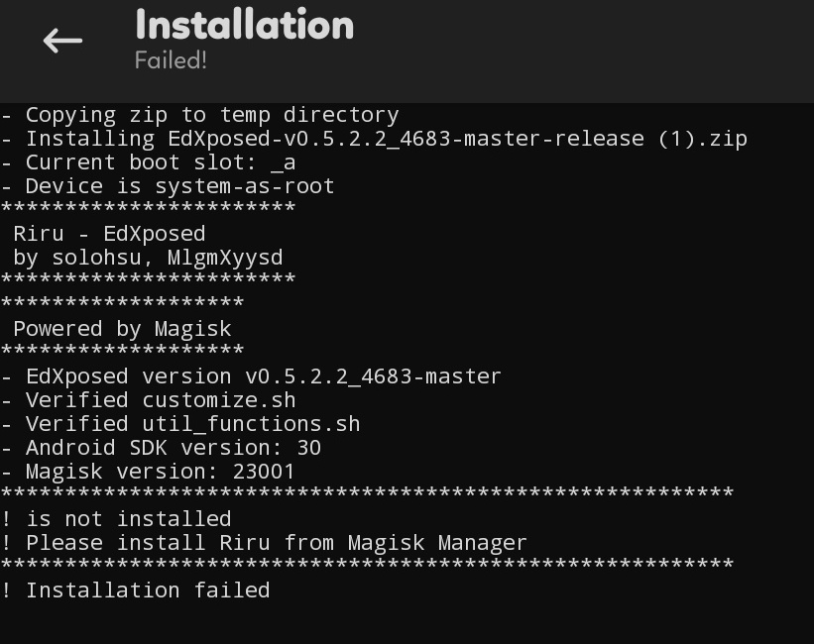This screenshot has width=814, height=644.
Task: Tap the Verified util_functions.sh entry
Action: [x=181, y=423]
